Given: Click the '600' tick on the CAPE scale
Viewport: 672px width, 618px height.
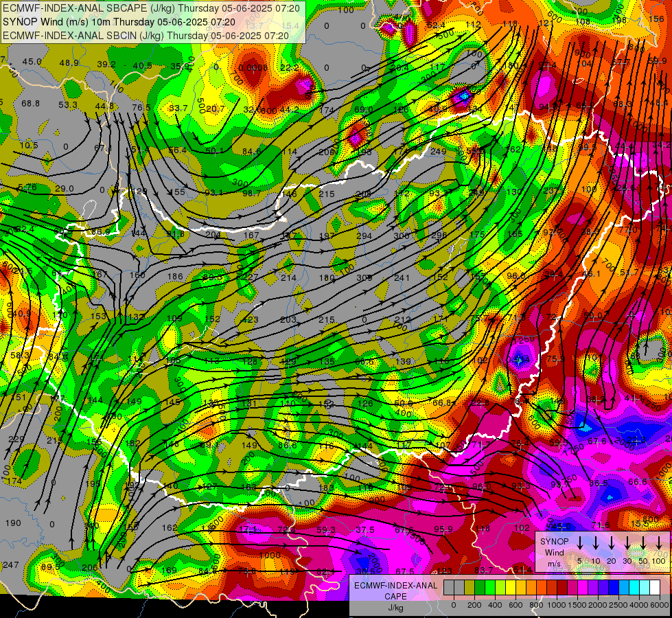Looking at the screenshot, I should point(515,605).
